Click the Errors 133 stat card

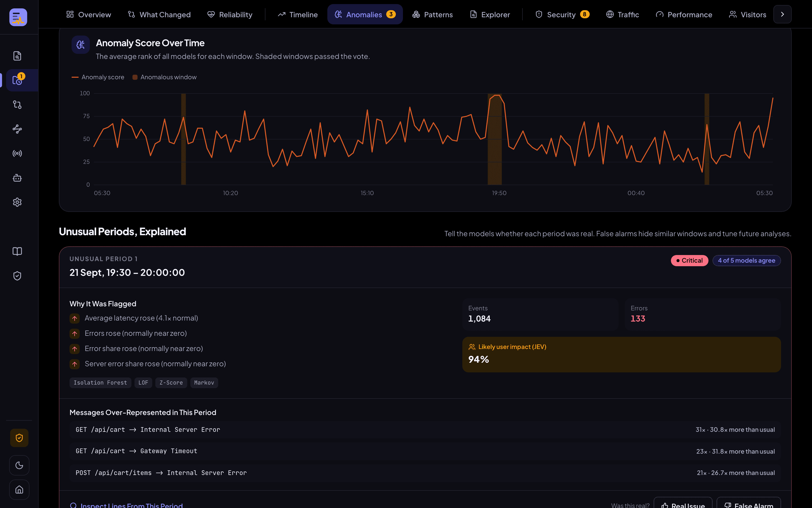[703, 314]
